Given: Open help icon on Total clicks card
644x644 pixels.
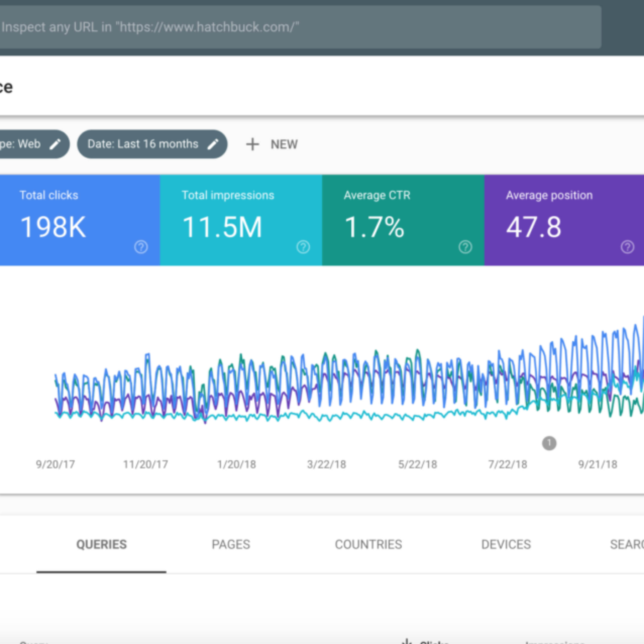Looking at the screenshot, I should coord(141,247).
